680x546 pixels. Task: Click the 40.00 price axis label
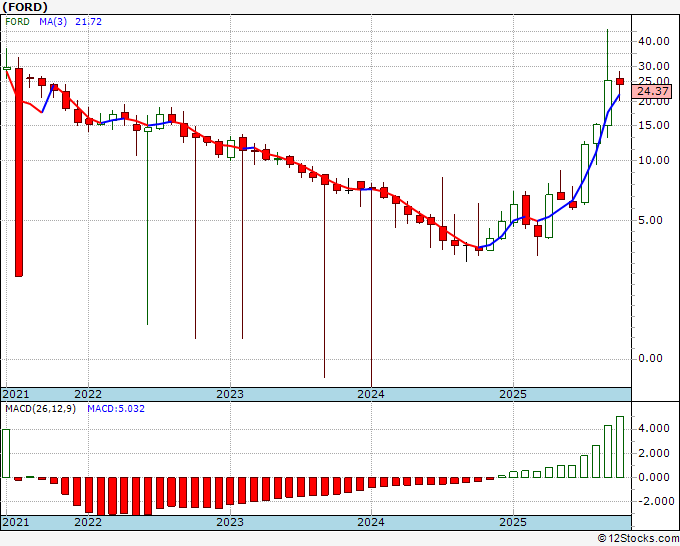[x=654, y=41]
